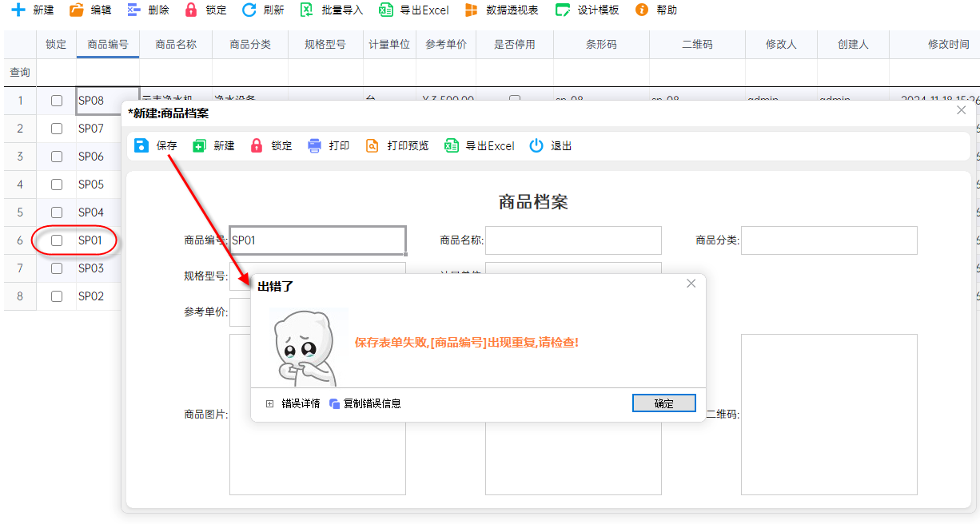Tick the checkbox in row SP03
The image size is (980, 524).
(x=57, y=268)
